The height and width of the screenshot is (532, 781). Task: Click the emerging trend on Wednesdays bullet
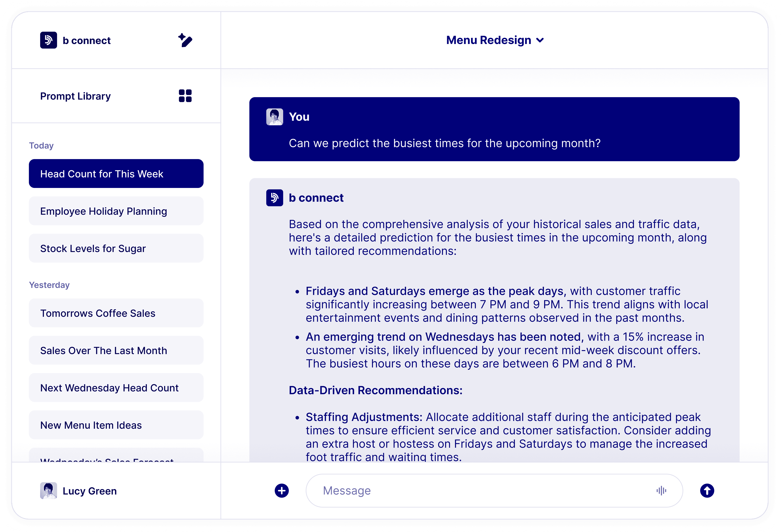pos(505,350)
